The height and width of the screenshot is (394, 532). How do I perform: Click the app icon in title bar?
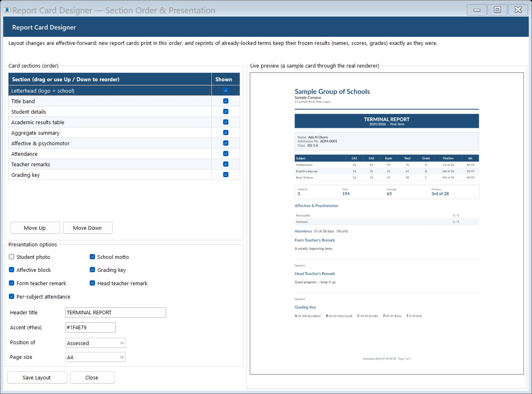point(7,10)
